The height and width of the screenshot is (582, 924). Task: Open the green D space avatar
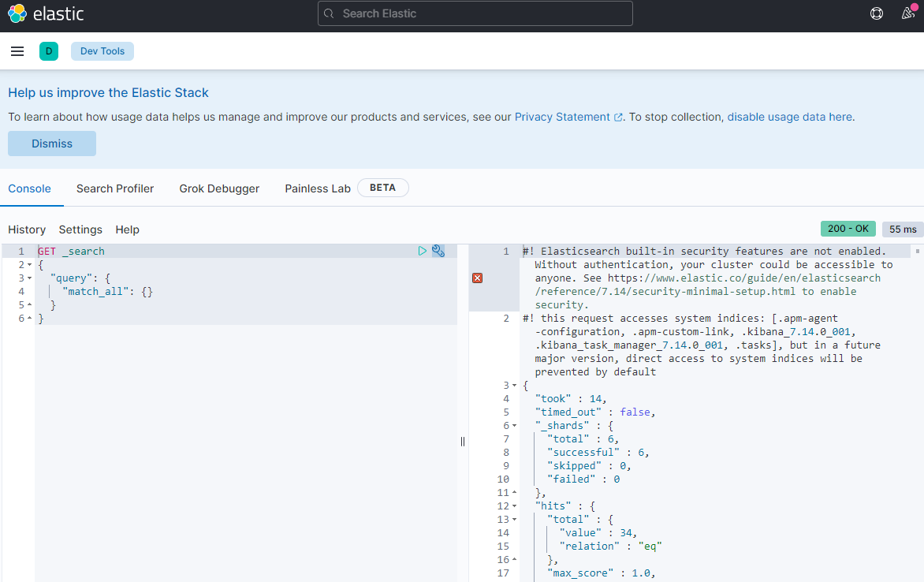(x=49, y=51)
